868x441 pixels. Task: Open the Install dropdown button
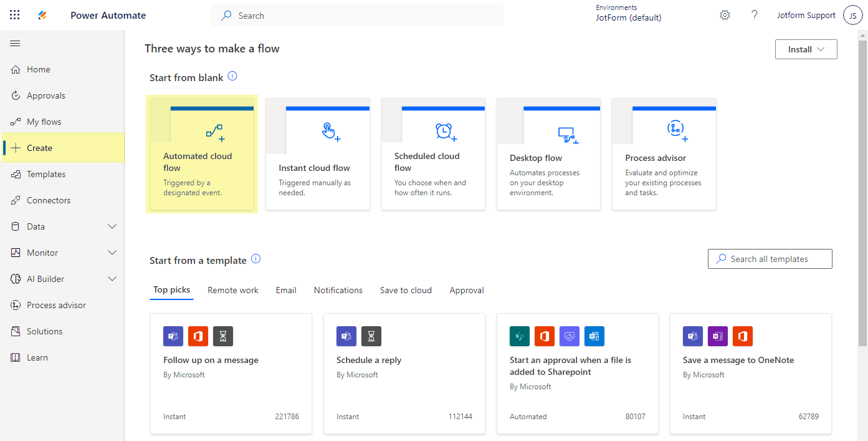click(x=806, y=49)
